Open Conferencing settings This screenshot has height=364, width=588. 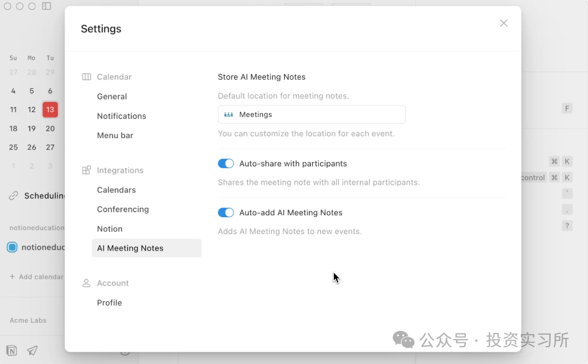tap(123, 209)
